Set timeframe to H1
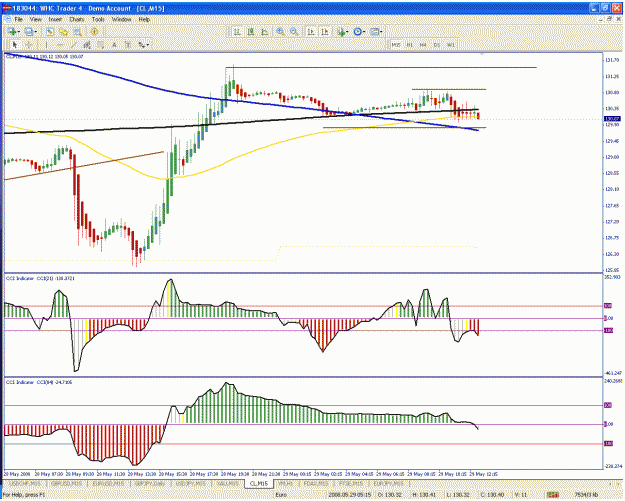This screenshot has width=625, height=501. 409,45
